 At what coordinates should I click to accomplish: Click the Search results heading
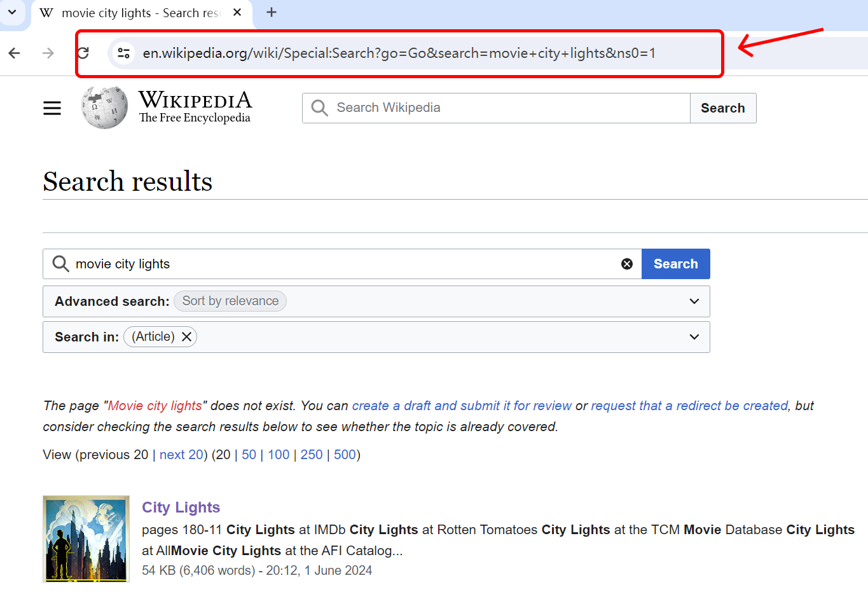(128, 181)
